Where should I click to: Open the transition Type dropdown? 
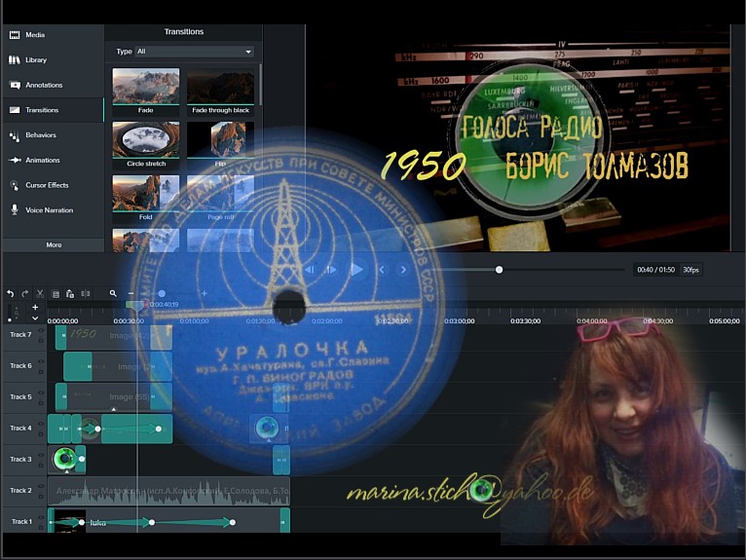click(x=195, y=52)
